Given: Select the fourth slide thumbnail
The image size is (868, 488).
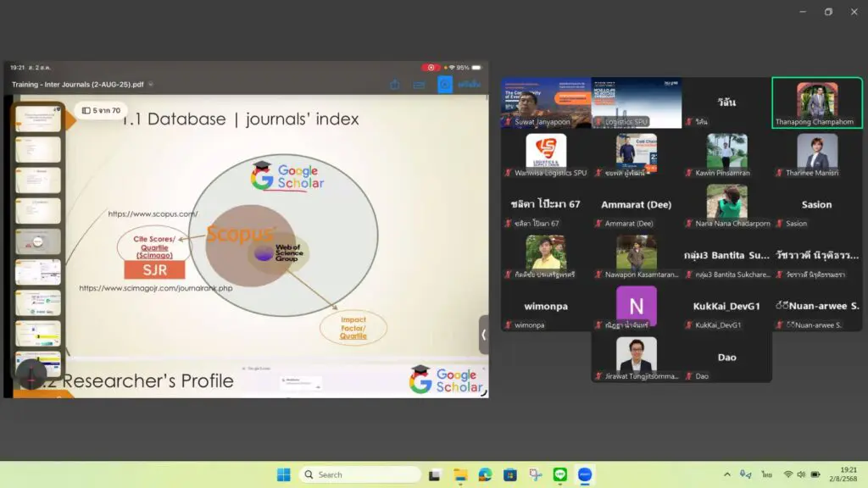Looking at the screenshot, I should [x=37, y=211].
